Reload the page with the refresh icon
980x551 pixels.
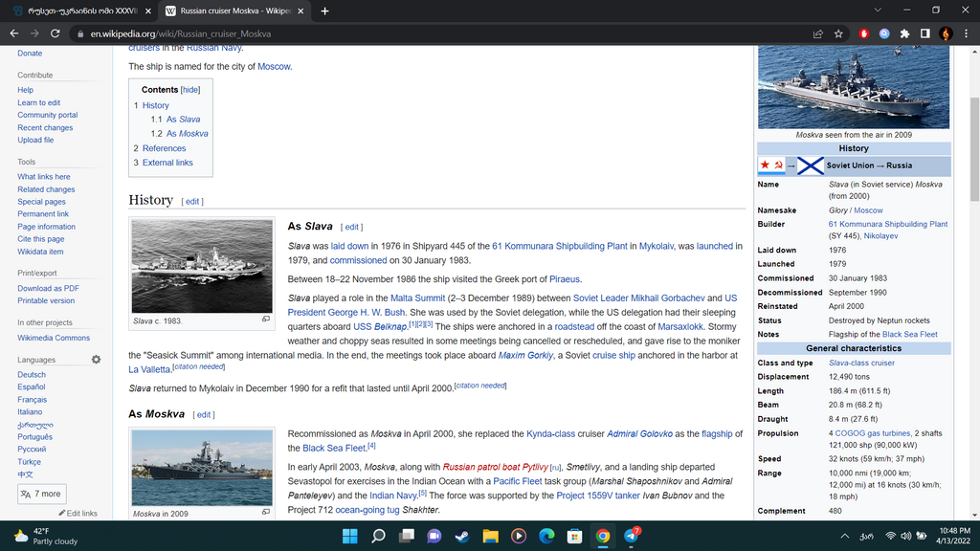tap(55, 33)
